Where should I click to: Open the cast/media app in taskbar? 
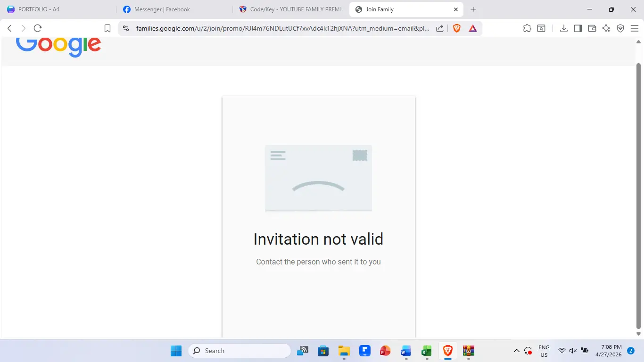(x=302, y=351)
